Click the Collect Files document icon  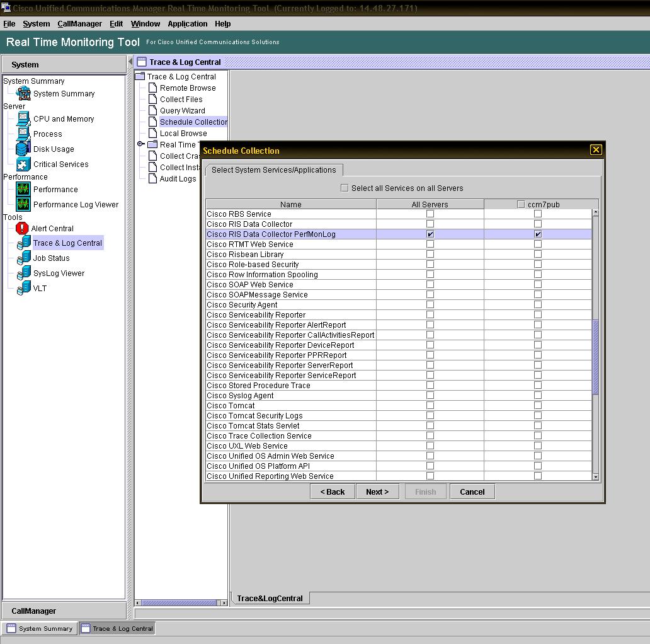coord(152,99)
